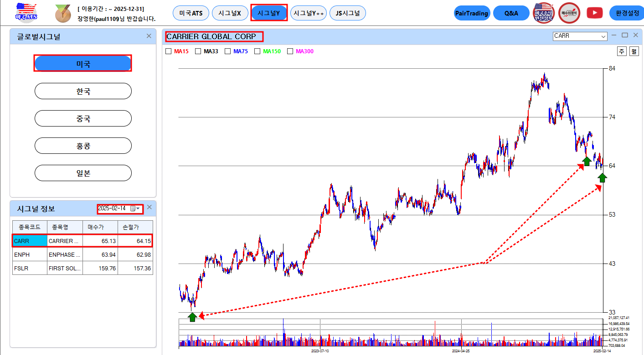Open 환경설정 settings
This screenshot has height=355, width=644.
coord(627,13)
